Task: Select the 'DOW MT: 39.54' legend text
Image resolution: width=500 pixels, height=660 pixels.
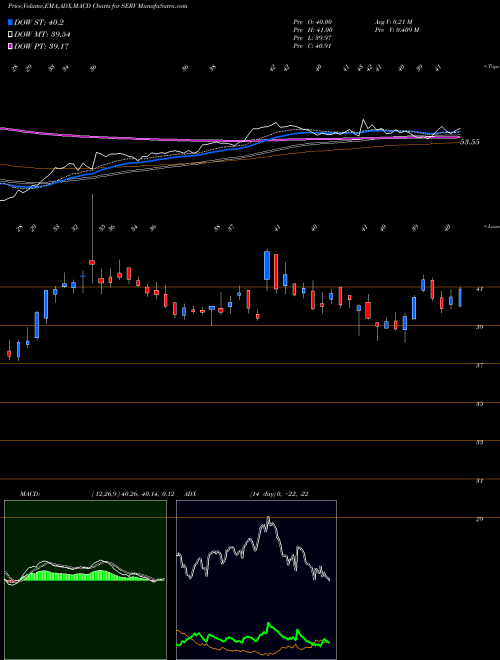Action: (42, 35)
